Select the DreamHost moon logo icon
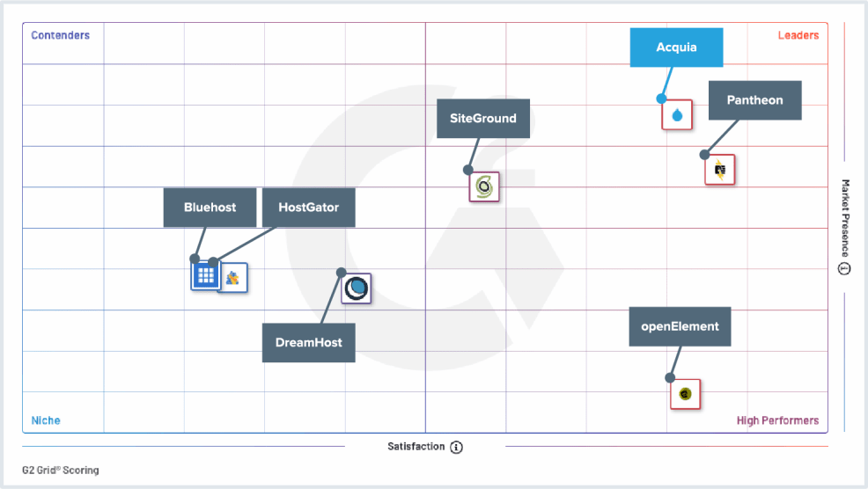The height and width of the screenshot is (489, 868). click(357, 288)
